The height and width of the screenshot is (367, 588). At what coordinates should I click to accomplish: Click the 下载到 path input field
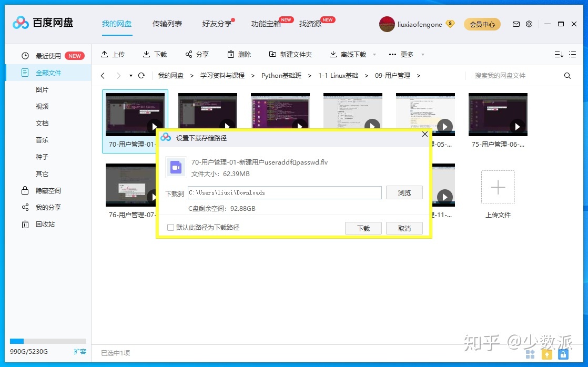(285, 192)
